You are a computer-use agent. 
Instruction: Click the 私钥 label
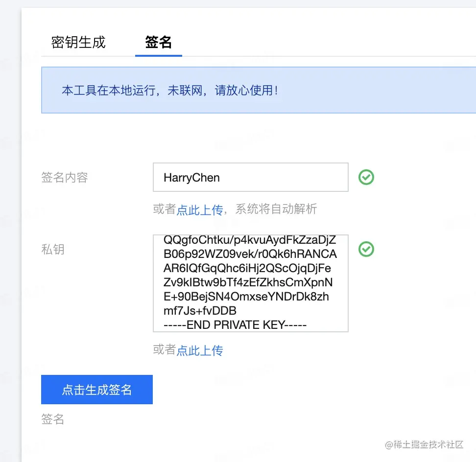tap(53, 249)
